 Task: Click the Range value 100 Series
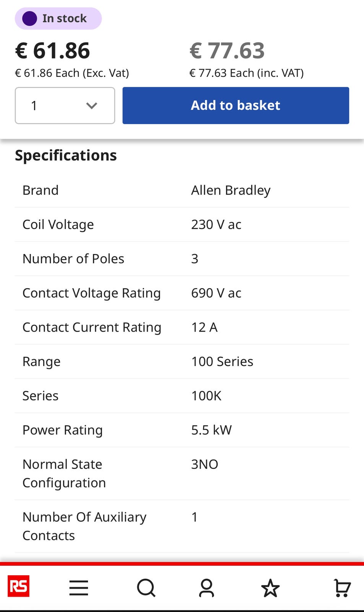222,361
